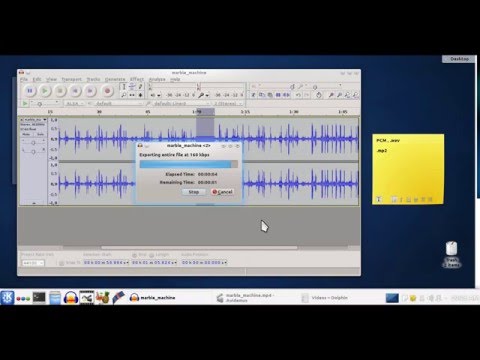Open the View menu

point(51,79)
